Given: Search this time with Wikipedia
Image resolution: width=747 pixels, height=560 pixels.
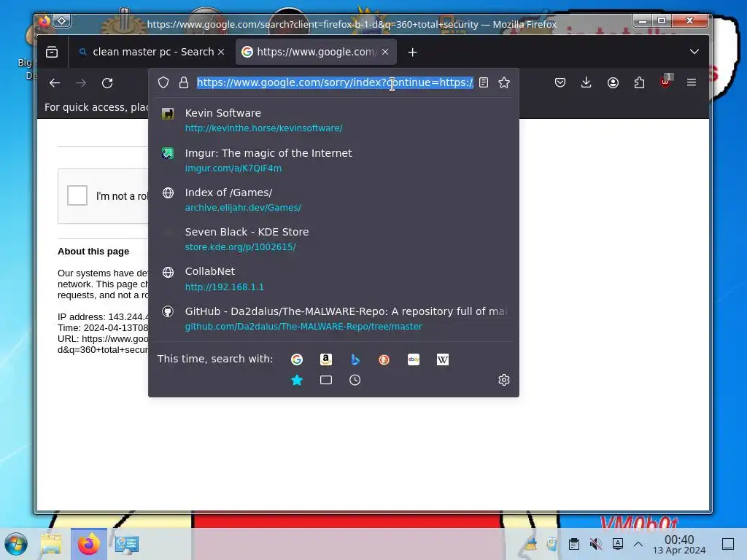Looking at the screenshot, I should (x=443, y=359).
